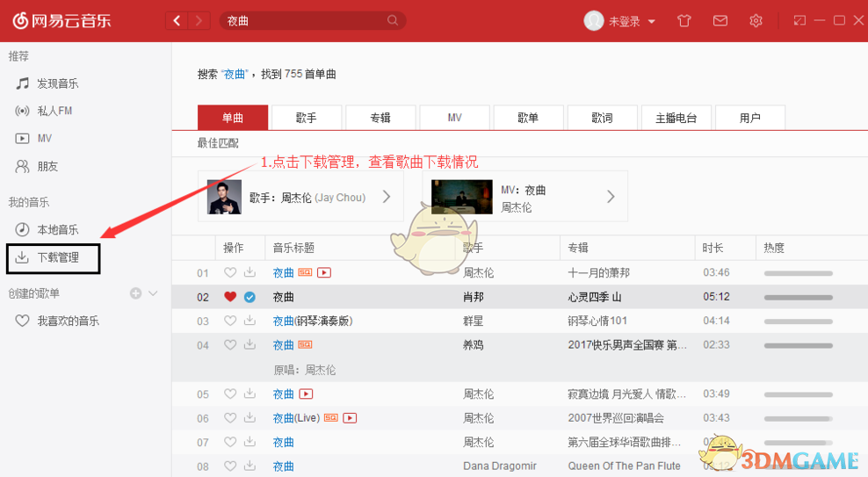Sort by the 音乐标题 column header
Image resolution: width=868 pixels, height=477 pixels.
pyautogui.click(x=293, y=248)
